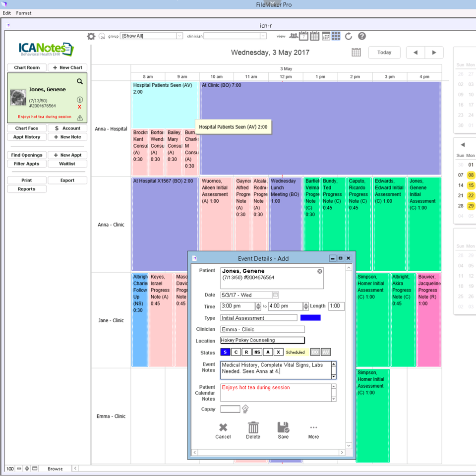The height and width of the screenshot is (476, 476).
Task: Click the zoom out icon in status bar
Action: [x=19, y=469]
